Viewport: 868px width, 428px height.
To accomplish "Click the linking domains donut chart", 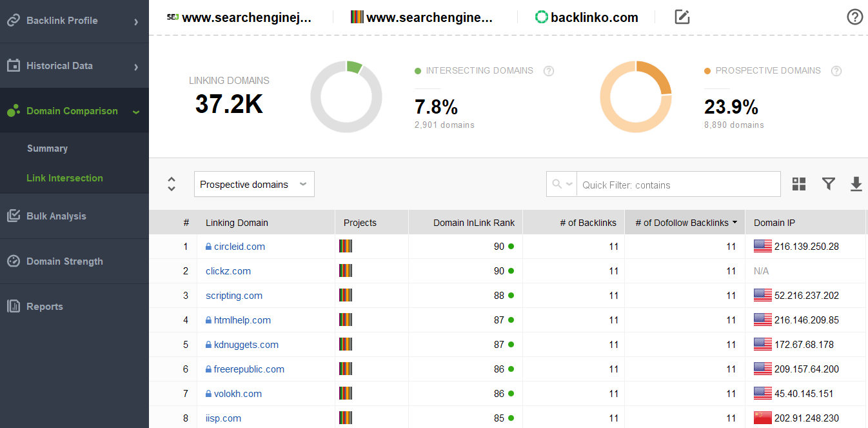I will tap(346, 97).
